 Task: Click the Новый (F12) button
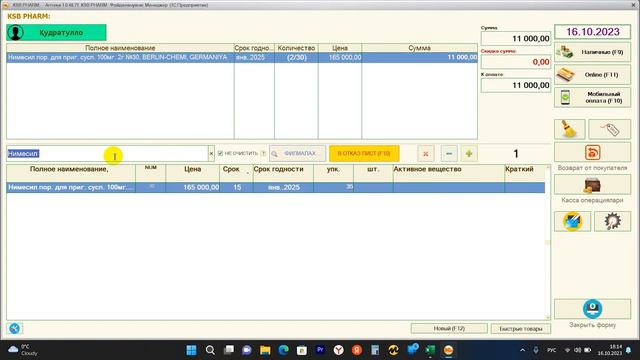click(449, 329)
